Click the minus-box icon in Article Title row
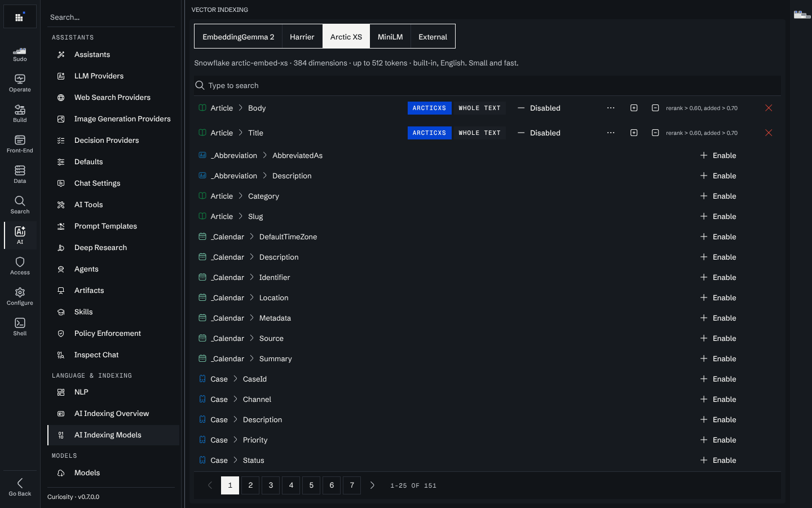Image resolution: width=812 pixels, height=508 pixels. [655, 133]
